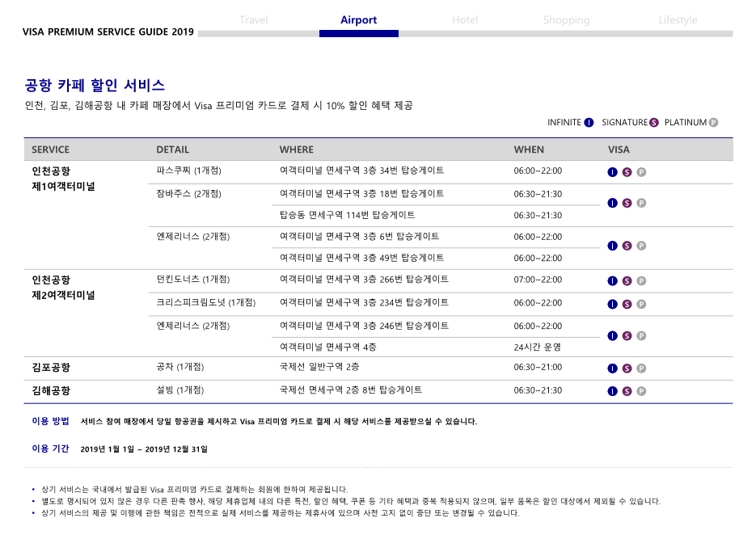Click Signature icon in Terminal 2 엔제리너스 row
This screenshot has width=756, height=535.
pyautogui.click(x=627, y=336)
